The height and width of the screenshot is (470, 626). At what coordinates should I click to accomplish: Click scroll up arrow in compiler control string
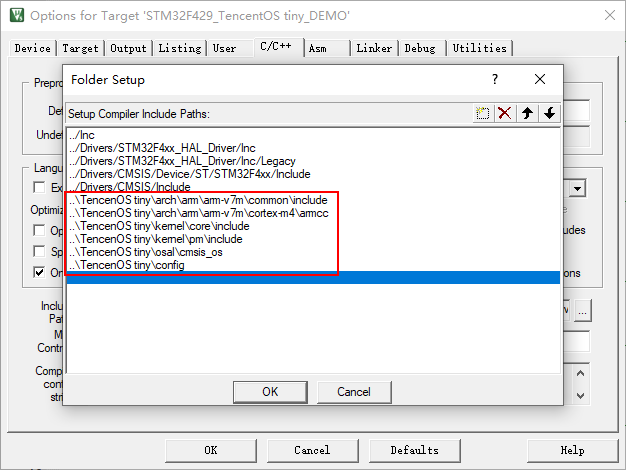coord(580,373)
